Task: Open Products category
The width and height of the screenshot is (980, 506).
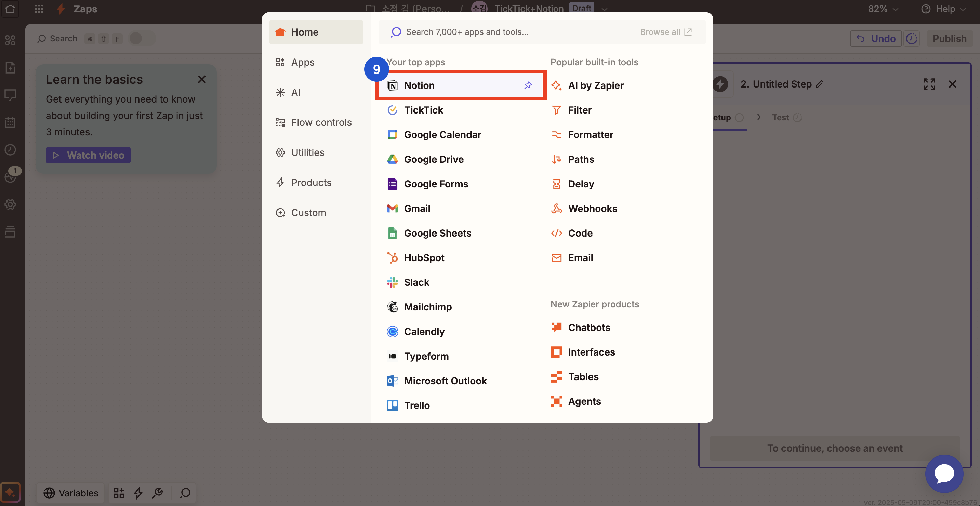Action: pos(316,182)
